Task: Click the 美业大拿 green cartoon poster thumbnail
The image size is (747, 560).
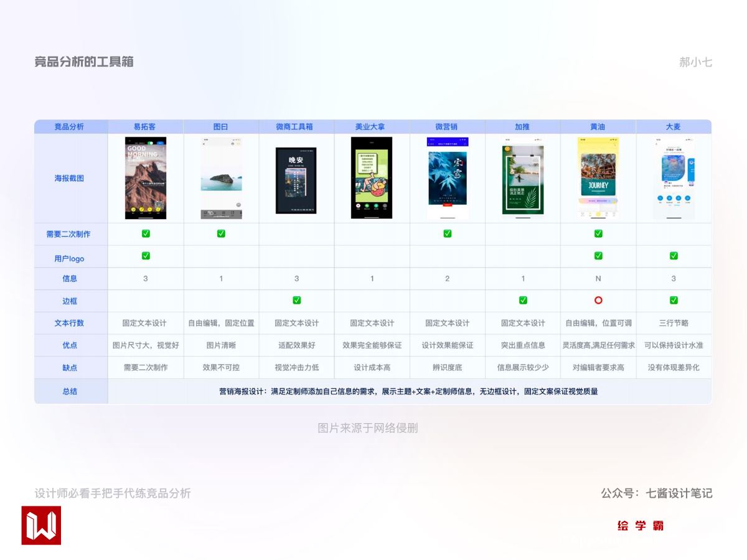Action: point(372,178)
